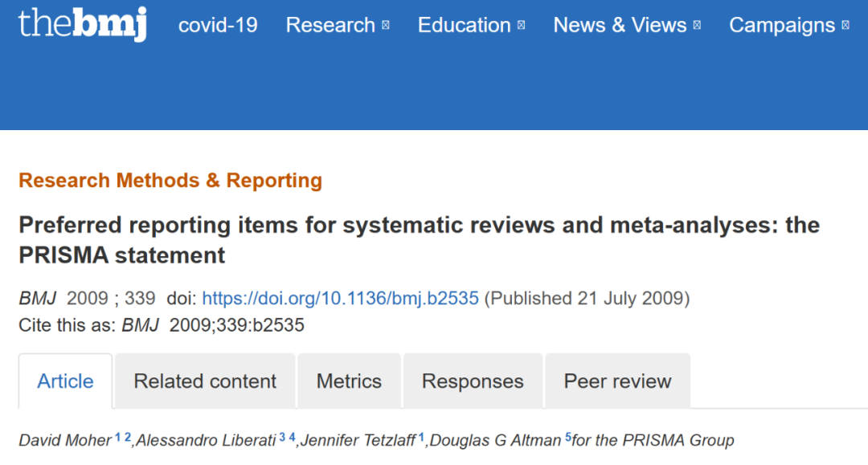Click author name Jennifer Tetzlaff

[358, 440]
